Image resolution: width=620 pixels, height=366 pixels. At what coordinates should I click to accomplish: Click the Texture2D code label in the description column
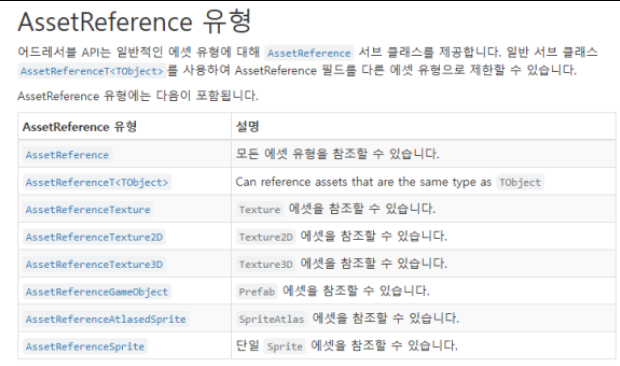coord(266,237)
